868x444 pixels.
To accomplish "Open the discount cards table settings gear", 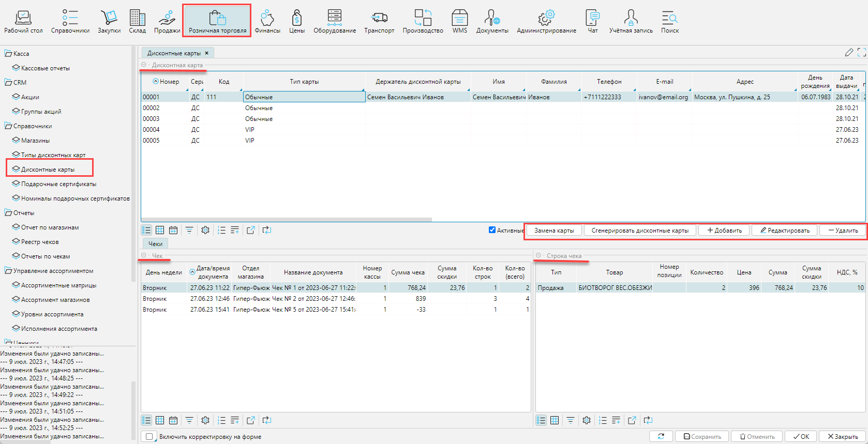I will 205,231.
